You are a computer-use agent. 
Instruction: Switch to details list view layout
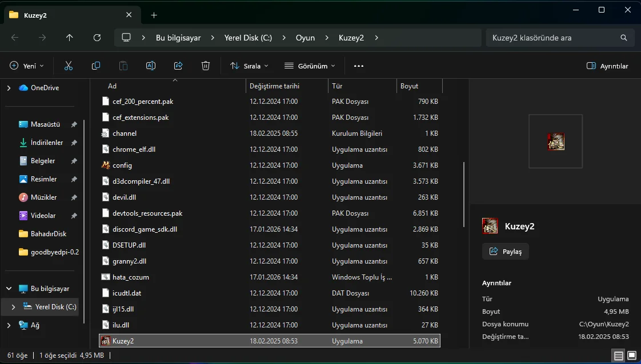point(619,355)
